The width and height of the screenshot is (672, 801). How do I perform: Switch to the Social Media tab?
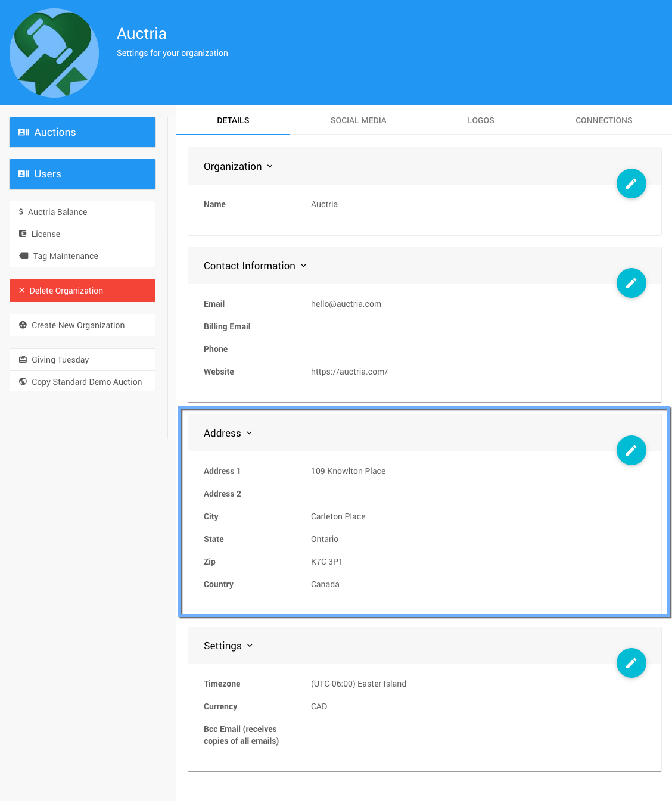tap(358, 120)
